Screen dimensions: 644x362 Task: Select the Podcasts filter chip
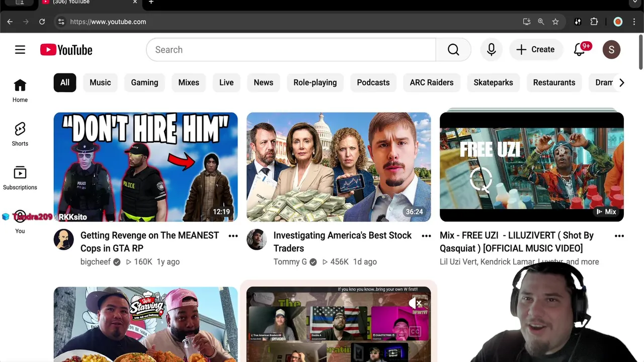tap(373, 82)
